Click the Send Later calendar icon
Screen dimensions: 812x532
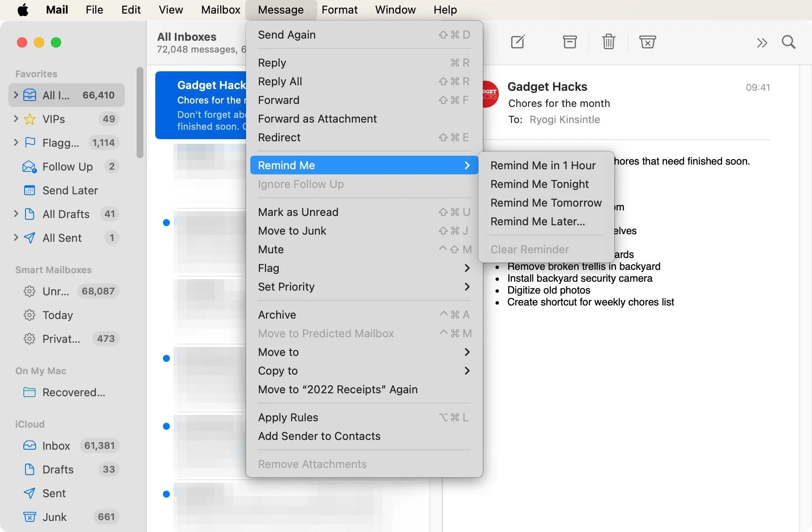[29, 190]
